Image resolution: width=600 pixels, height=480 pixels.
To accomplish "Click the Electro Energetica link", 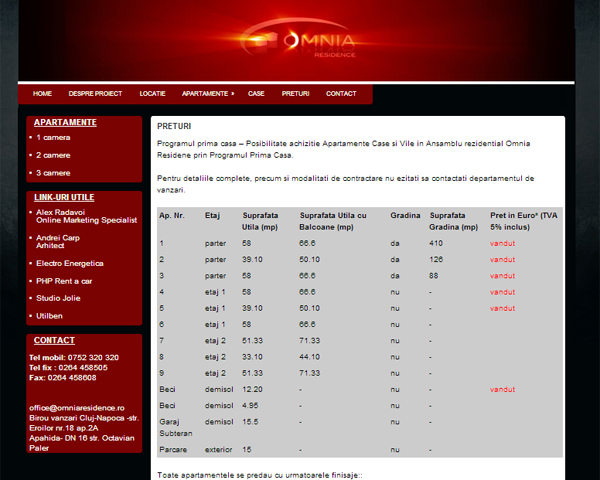I will click(x=69, y=263).
